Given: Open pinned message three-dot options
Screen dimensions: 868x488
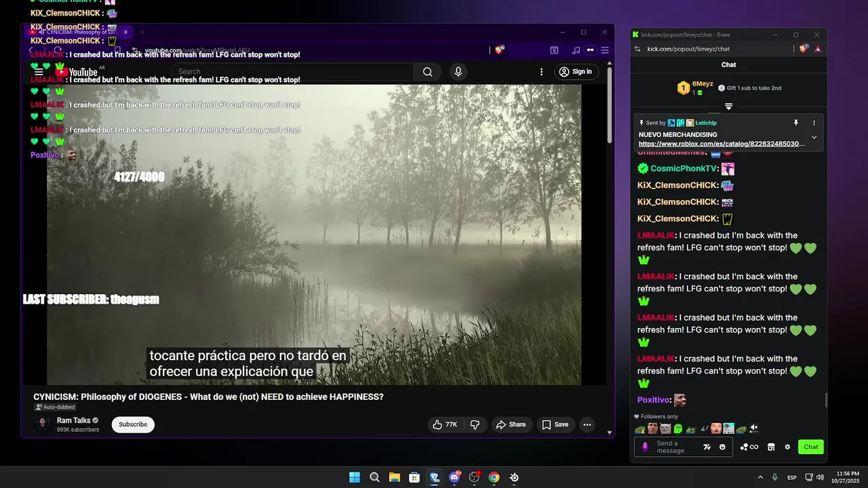Looking at the screenshot, I should click(814, 123).
